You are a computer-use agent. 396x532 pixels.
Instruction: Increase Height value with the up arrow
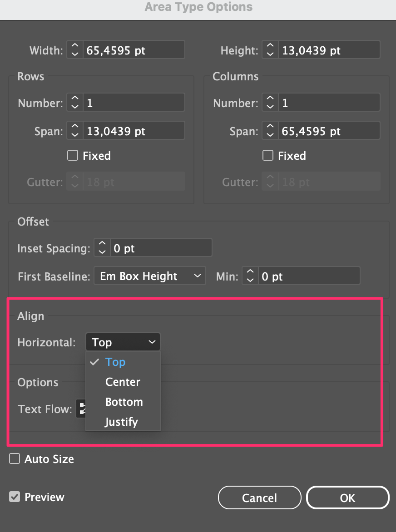coord(270,47)
